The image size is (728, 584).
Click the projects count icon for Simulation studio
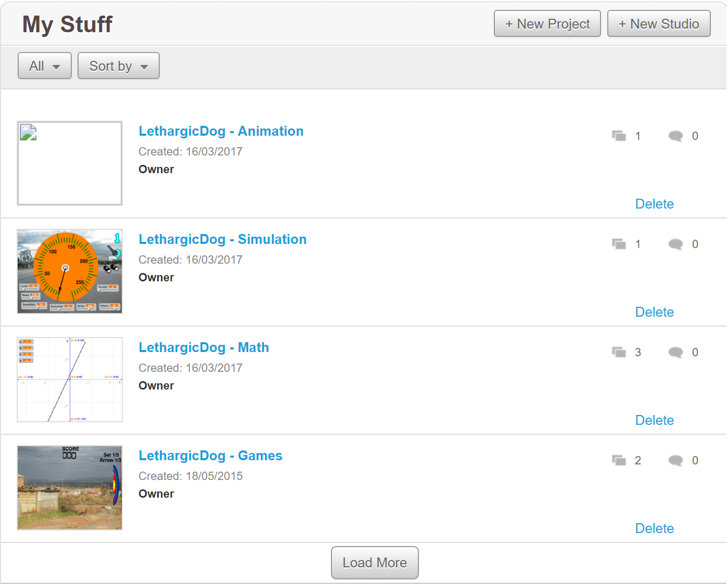coord(619,244)
